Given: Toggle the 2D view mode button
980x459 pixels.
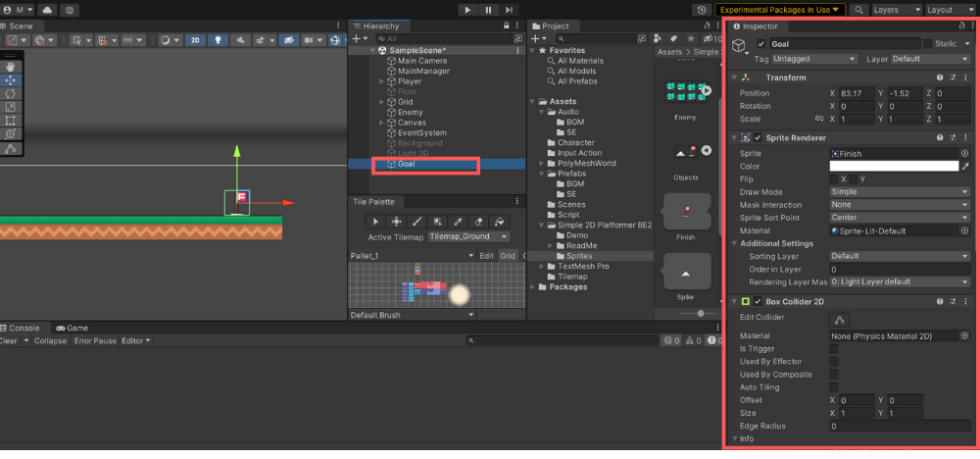Looking at the screenshot, I should click(195, 40).
